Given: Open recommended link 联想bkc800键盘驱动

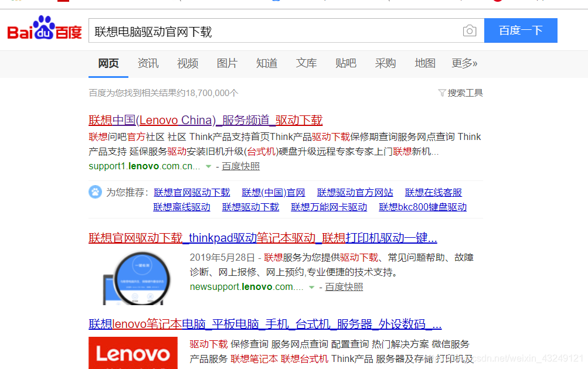Looking at the screenshot, I should (423, 207).
